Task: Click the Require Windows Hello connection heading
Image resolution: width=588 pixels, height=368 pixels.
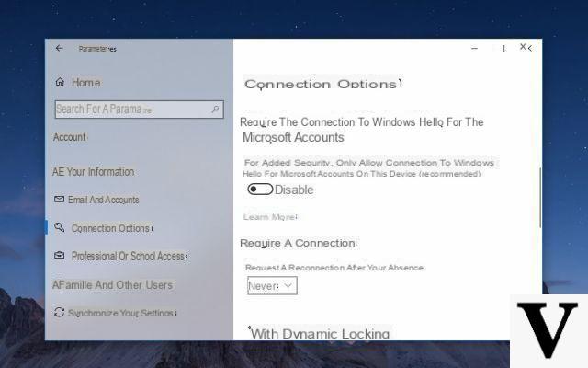Action: 362,130
